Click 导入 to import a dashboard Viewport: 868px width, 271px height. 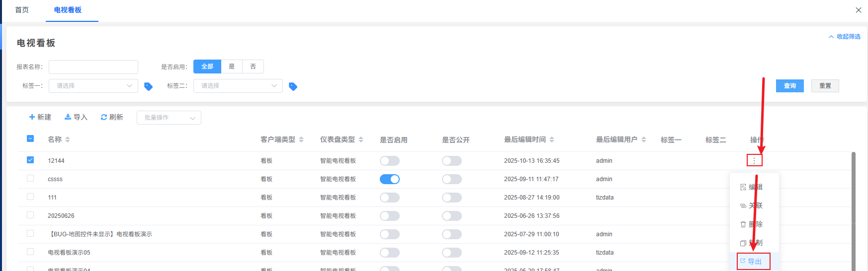click(x=76, y=117)
